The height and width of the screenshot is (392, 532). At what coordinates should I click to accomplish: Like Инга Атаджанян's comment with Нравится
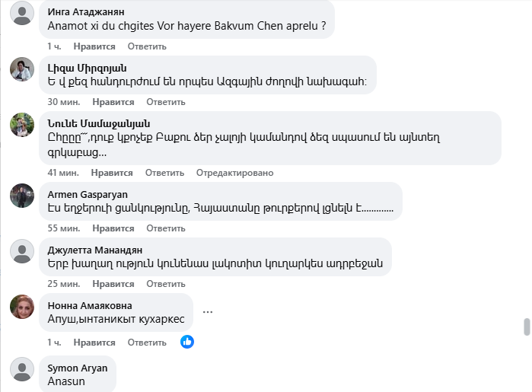coord(94,46)
